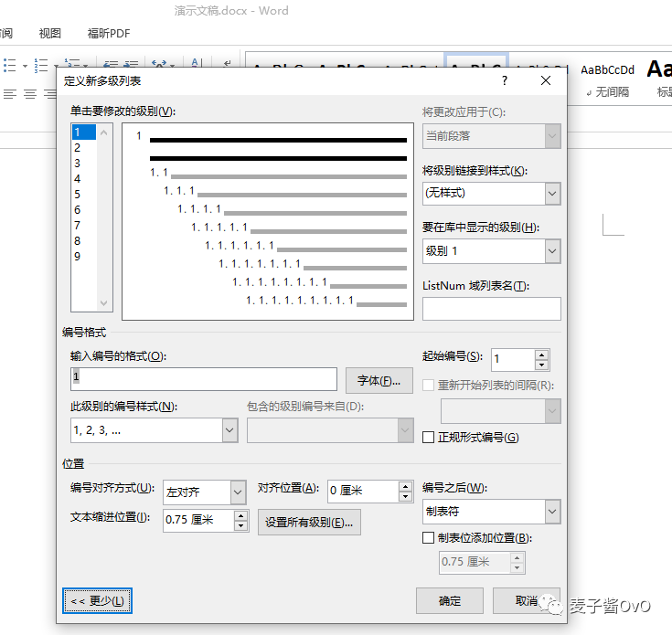Select level 6 in the level list
The image size is (672, 635).
[x=83, y=210]
